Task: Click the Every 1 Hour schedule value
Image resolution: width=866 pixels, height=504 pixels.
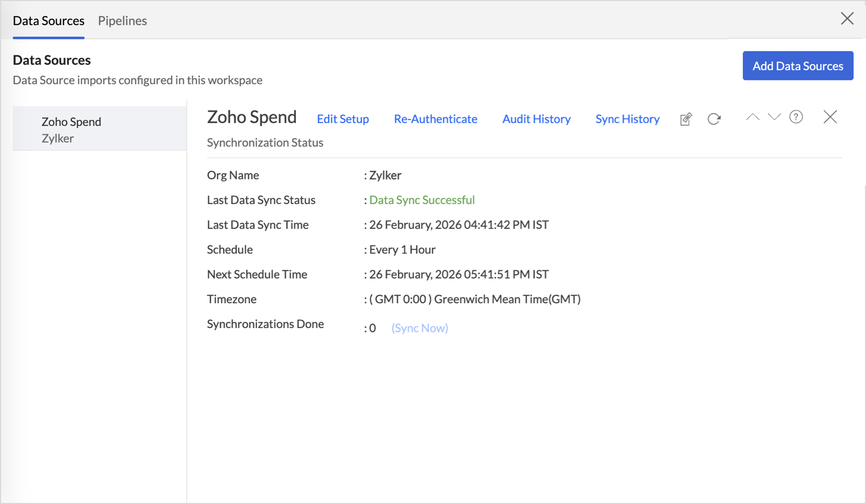Action: (x=402, y=250)
